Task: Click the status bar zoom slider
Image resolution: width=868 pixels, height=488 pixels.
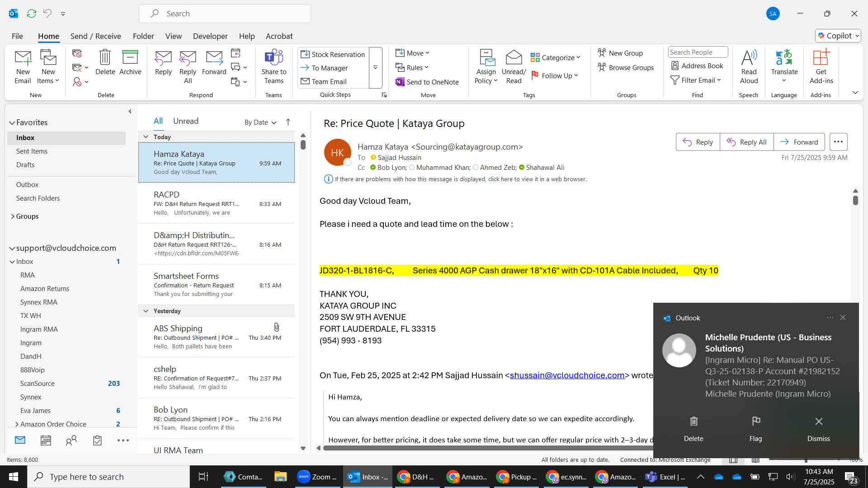Action: (805, 460)
